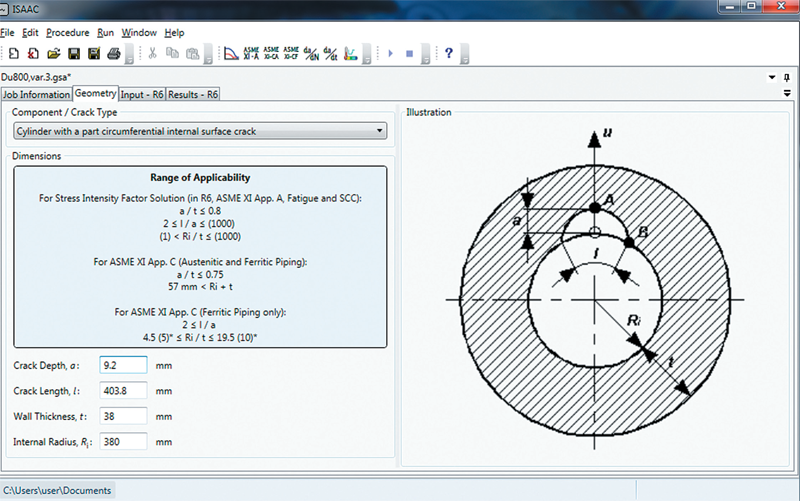Image resolution: width=800 pixels, height=501 pixels.
Task: Open the Edit menu
Action: coord(30,33)
